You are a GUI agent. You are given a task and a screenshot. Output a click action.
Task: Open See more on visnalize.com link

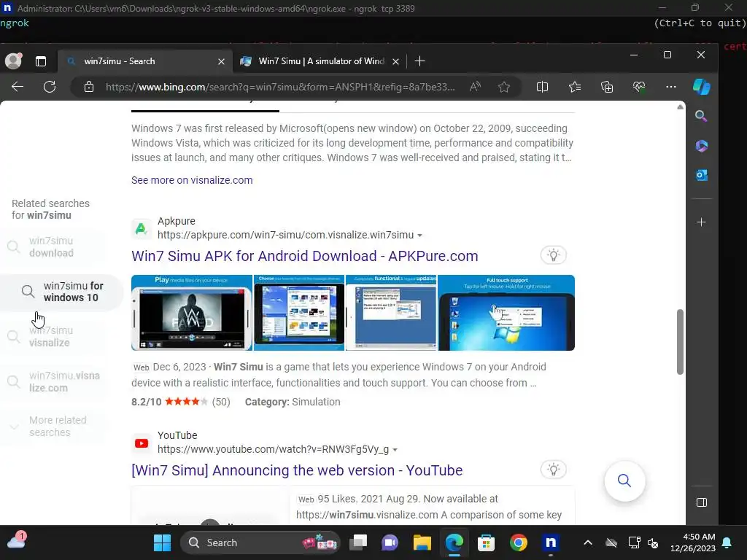pos(192,180)
